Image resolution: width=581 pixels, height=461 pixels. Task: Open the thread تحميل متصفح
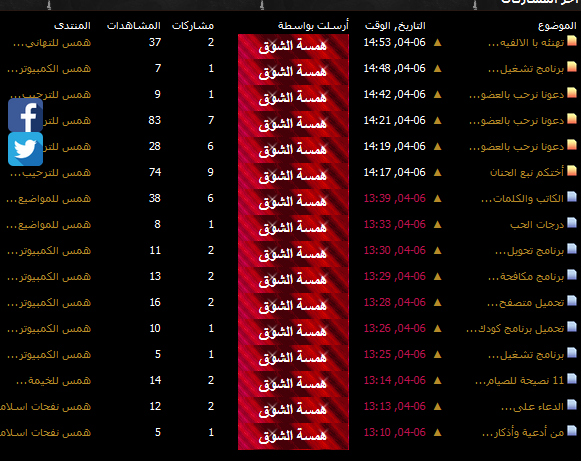(526, 303)
